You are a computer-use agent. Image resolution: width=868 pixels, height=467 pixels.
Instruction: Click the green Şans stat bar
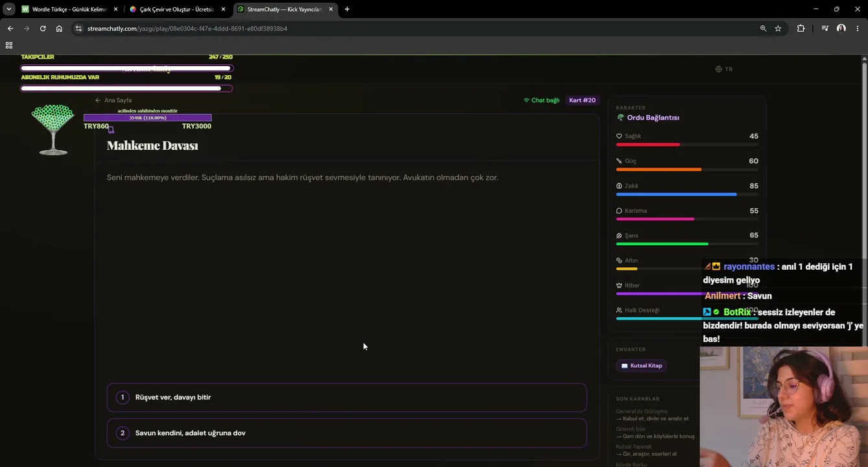[x=687, y=244]
